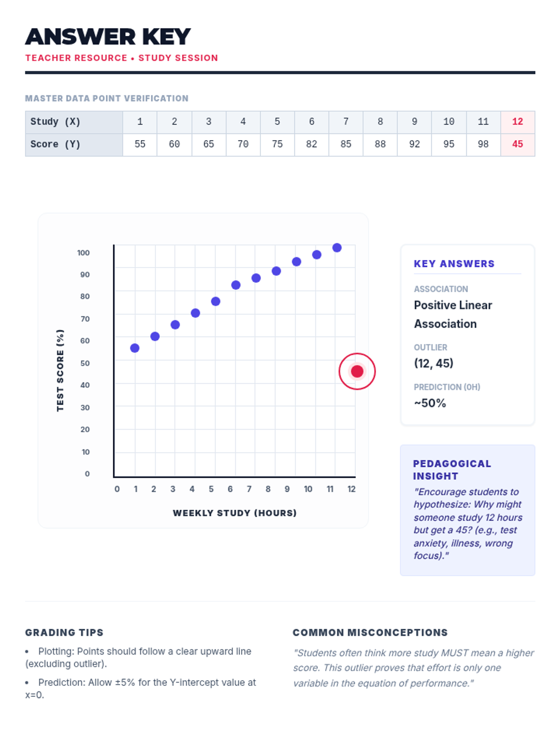This screenshot has width=560, height=747.
Task: Click the topmost blue data point at 11 hours
Action: point(337,247)
